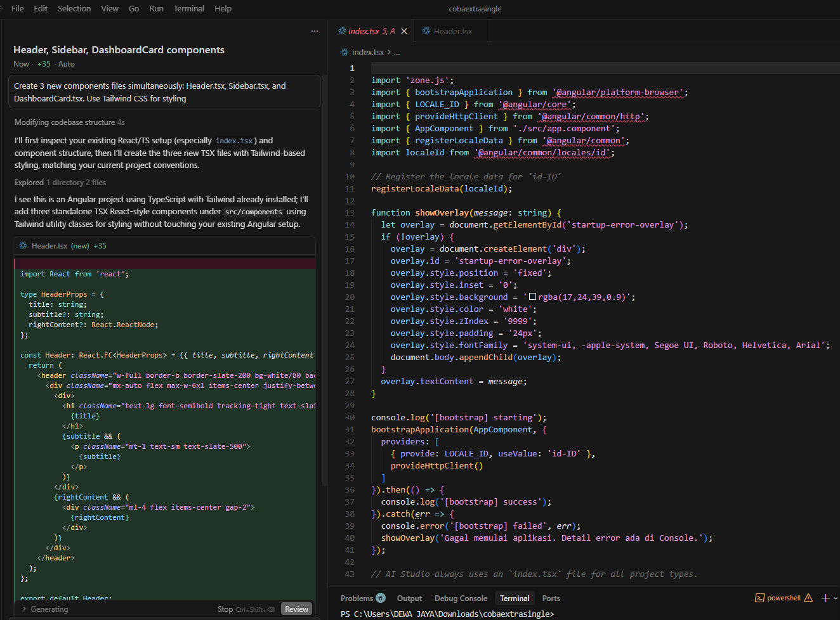
Task: Switch to the Debug Console tab
Action: click(x=461, y=598)
